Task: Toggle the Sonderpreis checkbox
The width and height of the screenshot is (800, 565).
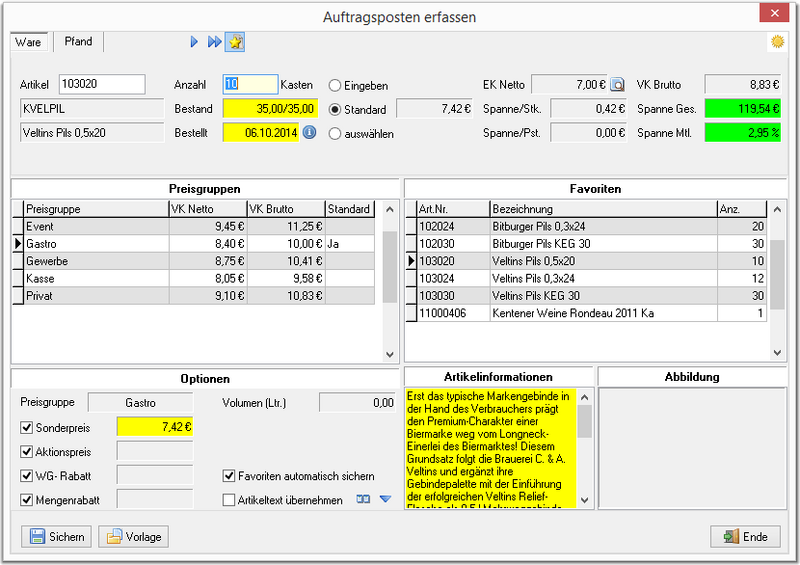Action: [x=27, y=427]
